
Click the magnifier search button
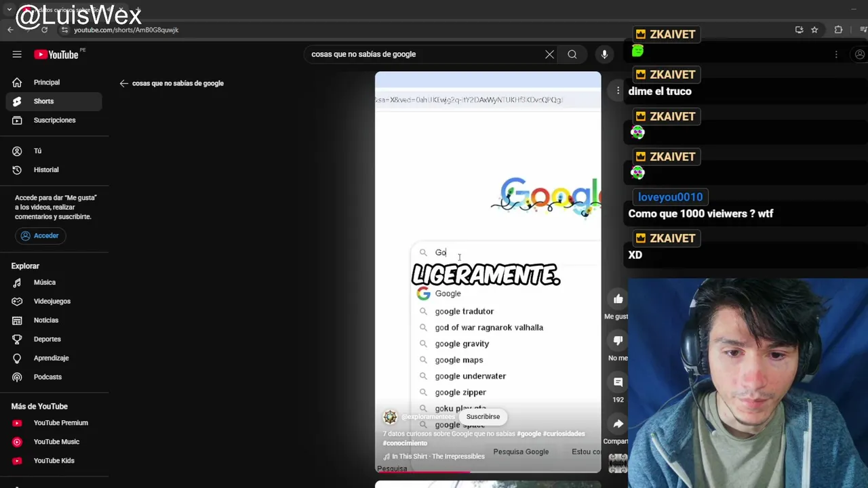pyautogui.click(x=572, y=54)
